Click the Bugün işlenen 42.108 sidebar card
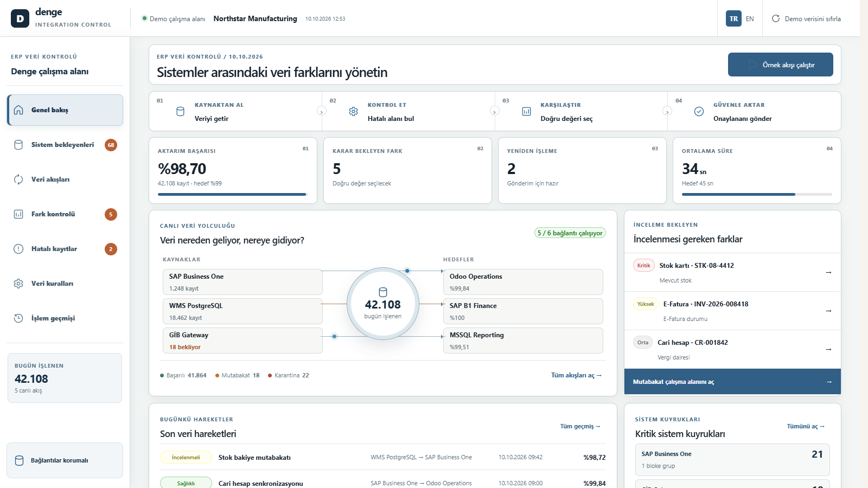 (x=65, y=378)
